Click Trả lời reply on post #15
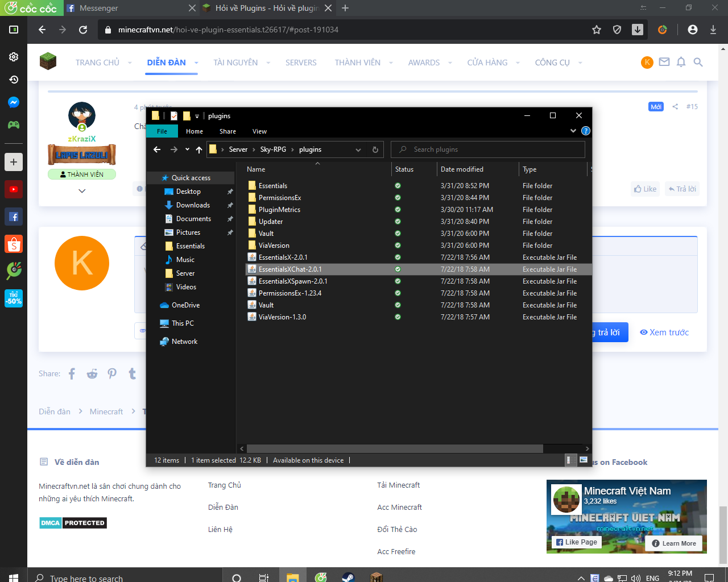728x582 pixels. pos(682,189)
